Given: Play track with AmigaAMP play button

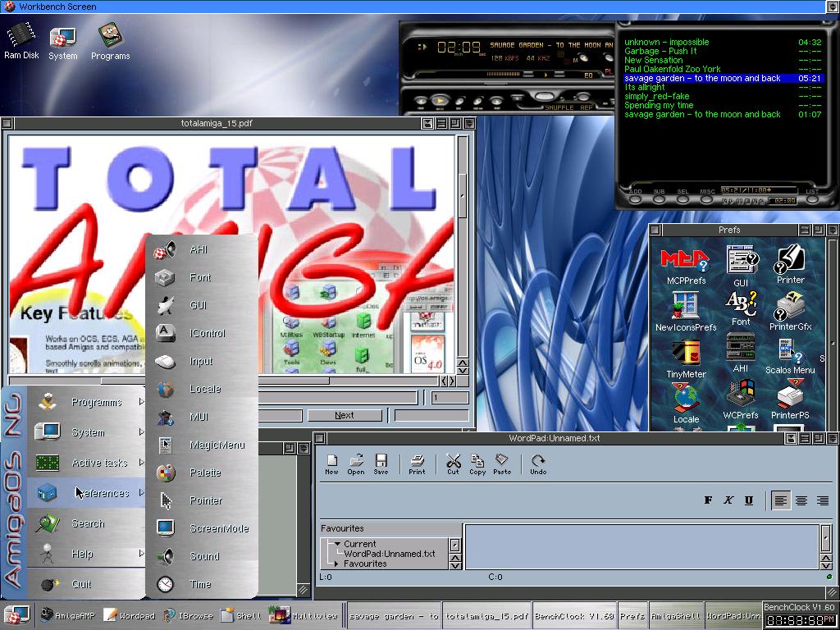Looking at the screenshot, I should click(x=440, y=100).
